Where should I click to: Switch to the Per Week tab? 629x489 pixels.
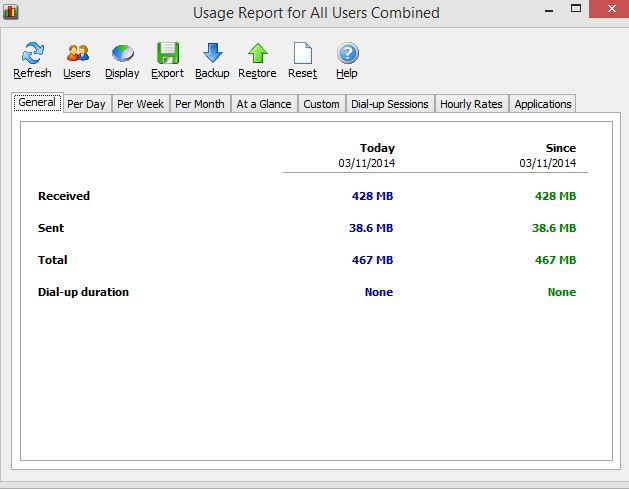pos(140,104)
